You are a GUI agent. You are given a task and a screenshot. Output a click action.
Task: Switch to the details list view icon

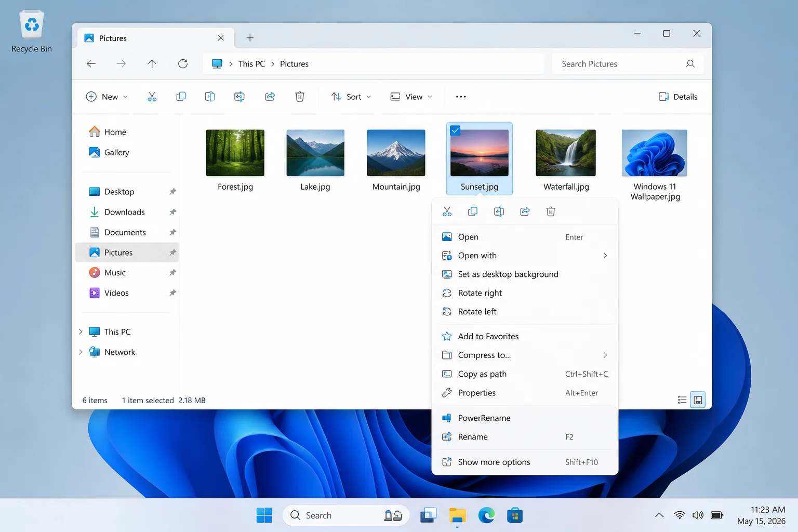coord(682,400)
